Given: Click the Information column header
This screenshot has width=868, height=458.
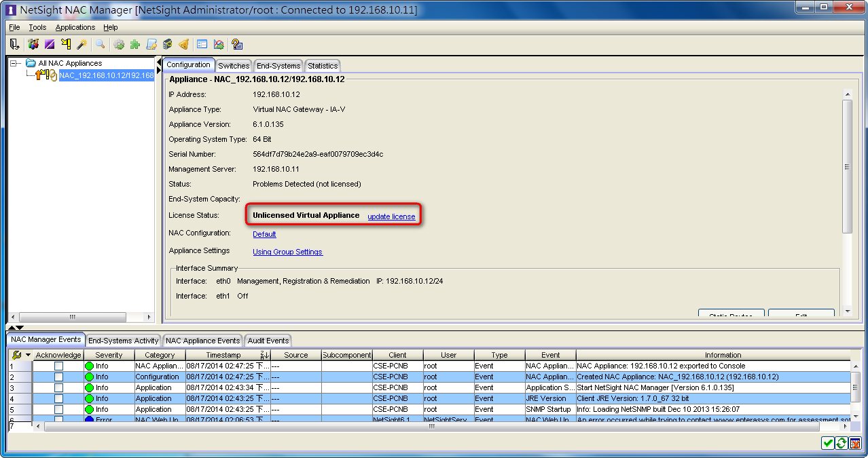Looking at the screenshot, I should coord(723,355).
